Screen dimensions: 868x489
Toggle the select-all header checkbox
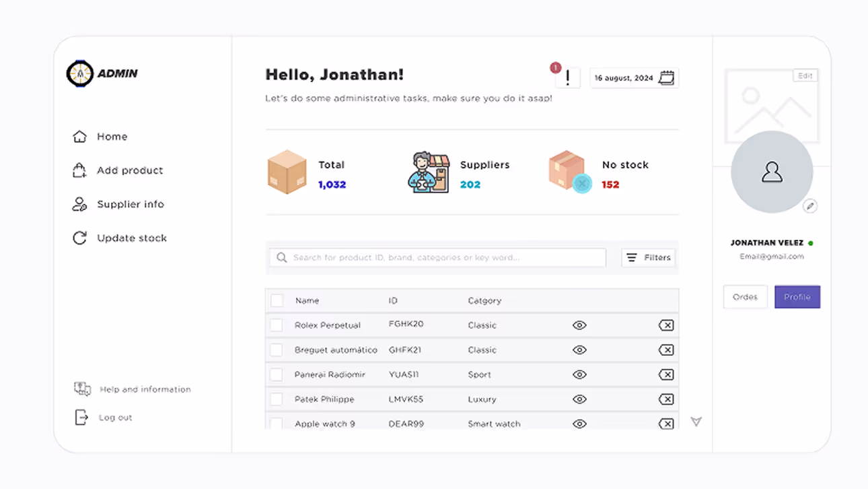click(277, 300)
